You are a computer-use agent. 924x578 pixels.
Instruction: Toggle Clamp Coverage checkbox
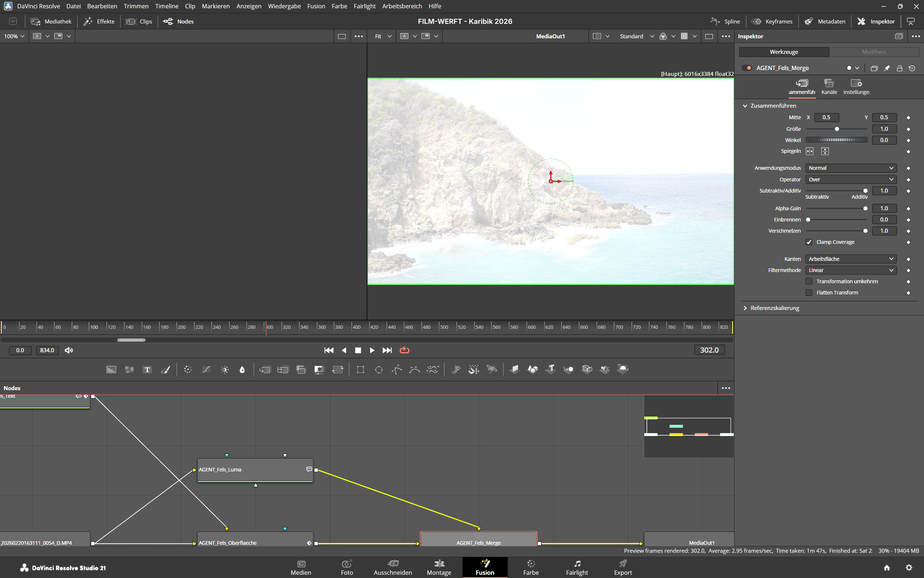point(809,242)
